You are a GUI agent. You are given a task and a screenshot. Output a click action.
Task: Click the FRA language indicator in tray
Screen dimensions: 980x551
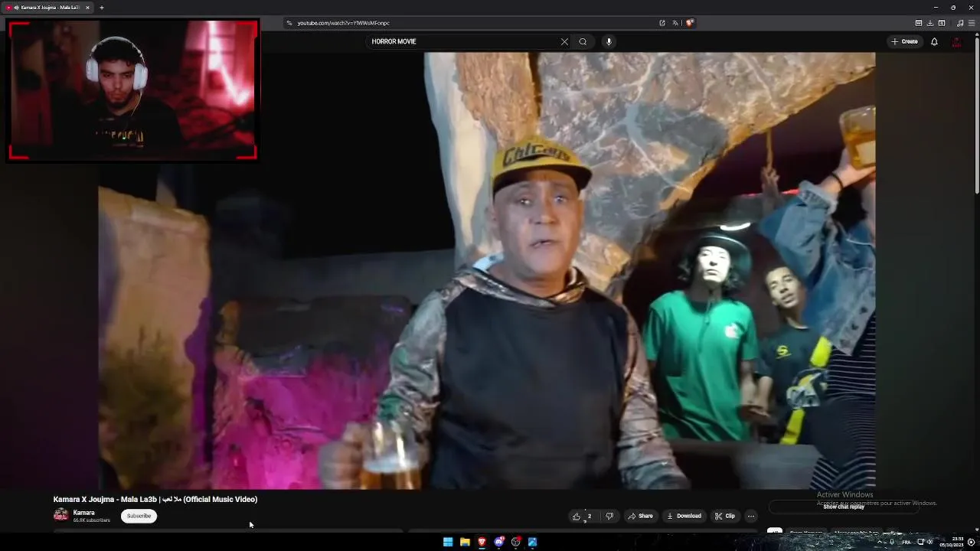906,542
